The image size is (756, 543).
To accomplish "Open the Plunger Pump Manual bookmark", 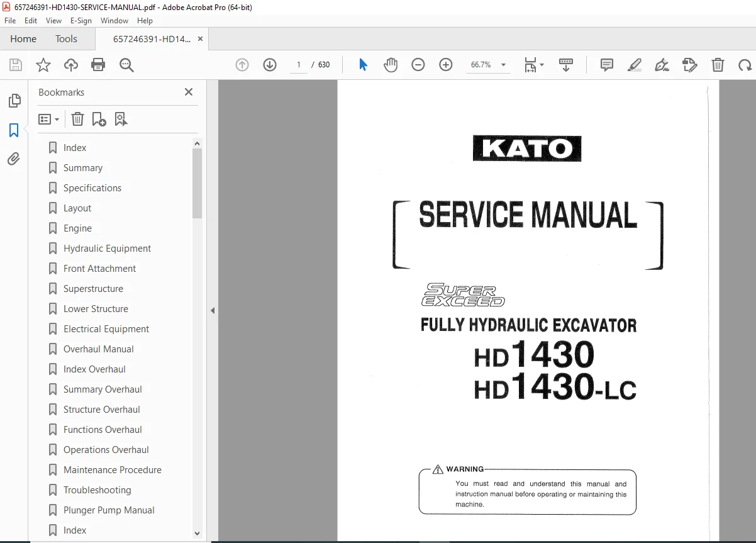I will tap(109, 510).
